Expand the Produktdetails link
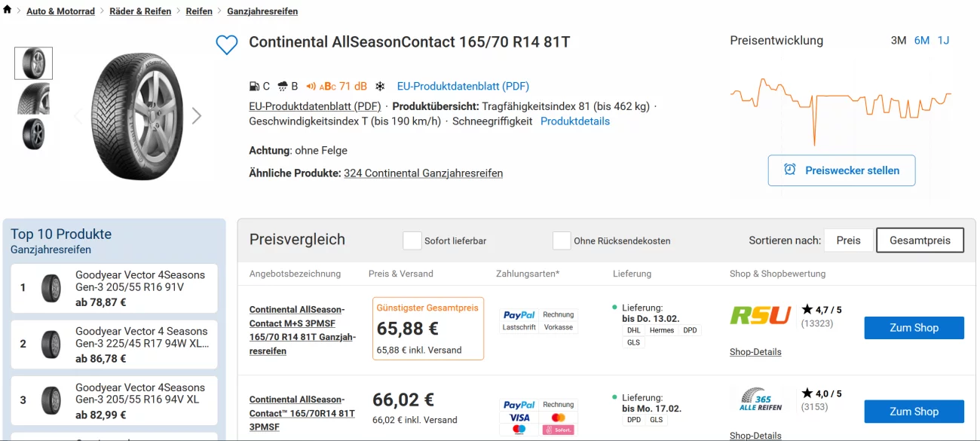 click(575, 121)
